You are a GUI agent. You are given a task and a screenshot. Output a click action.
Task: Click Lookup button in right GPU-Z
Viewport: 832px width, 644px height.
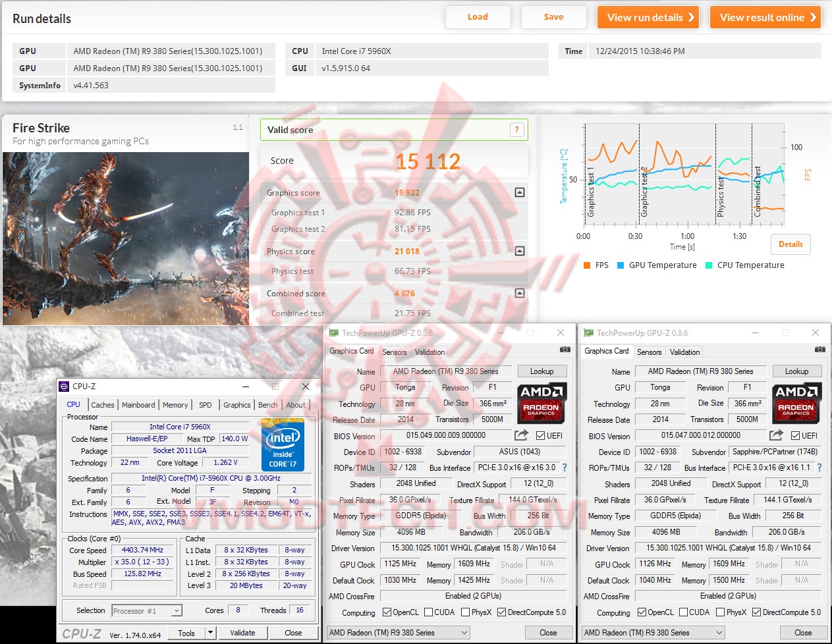tap(796, 371)
